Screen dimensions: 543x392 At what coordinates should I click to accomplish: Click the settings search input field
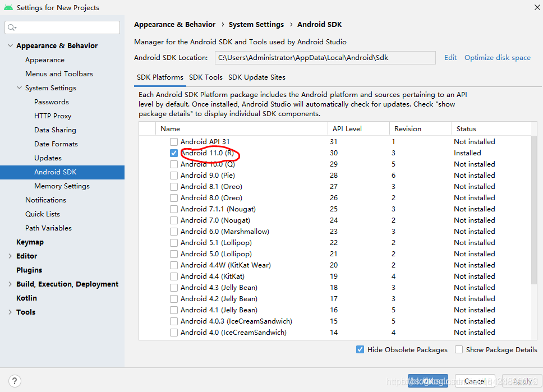tap(62, 27)
